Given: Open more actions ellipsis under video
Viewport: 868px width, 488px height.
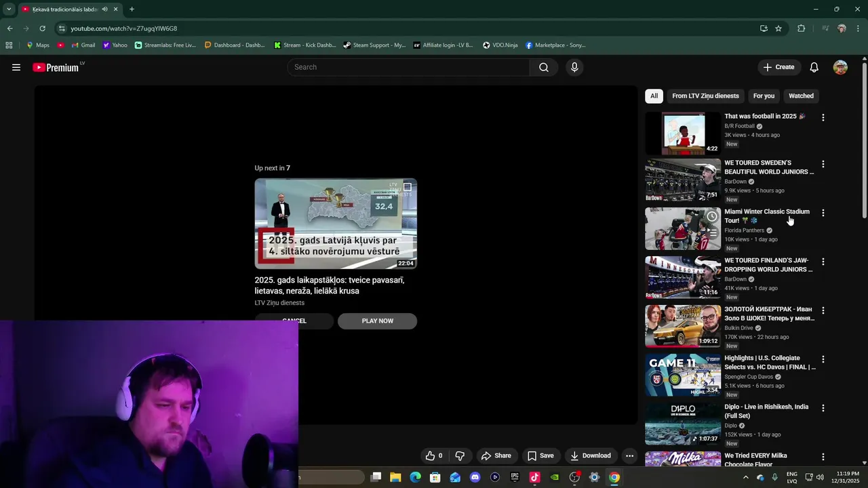Looking at the screenshot, I should 629,455.
